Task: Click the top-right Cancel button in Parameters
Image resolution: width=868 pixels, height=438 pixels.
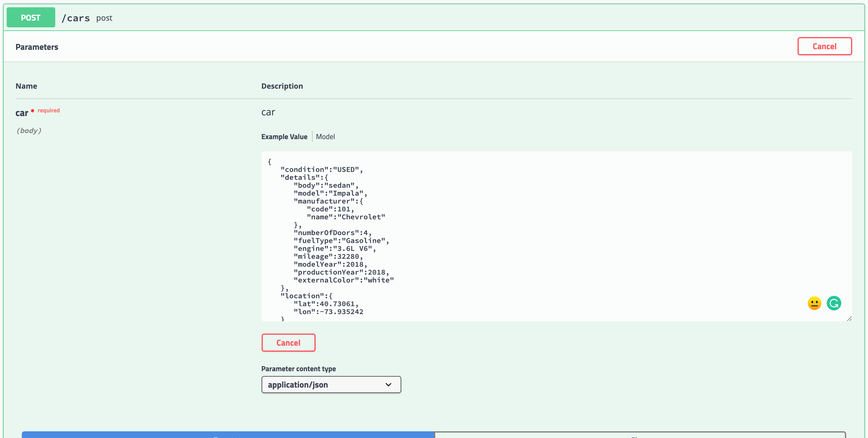Action: 825,46
